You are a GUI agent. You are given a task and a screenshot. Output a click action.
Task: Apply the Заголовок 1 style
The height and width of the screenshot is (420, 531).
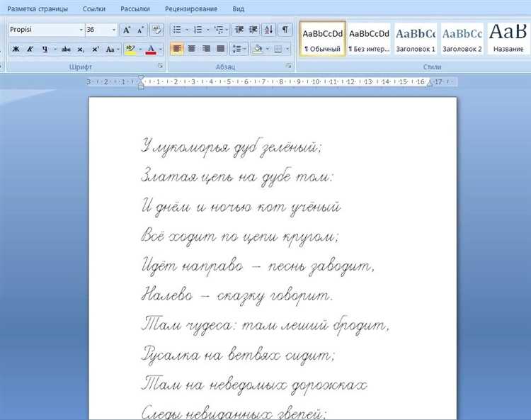tap(416, 39)
